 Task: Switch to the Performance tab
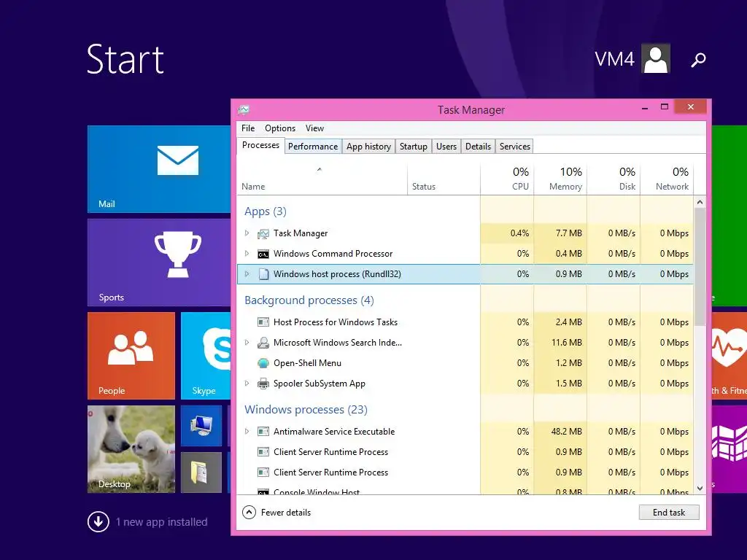point(313,147)
